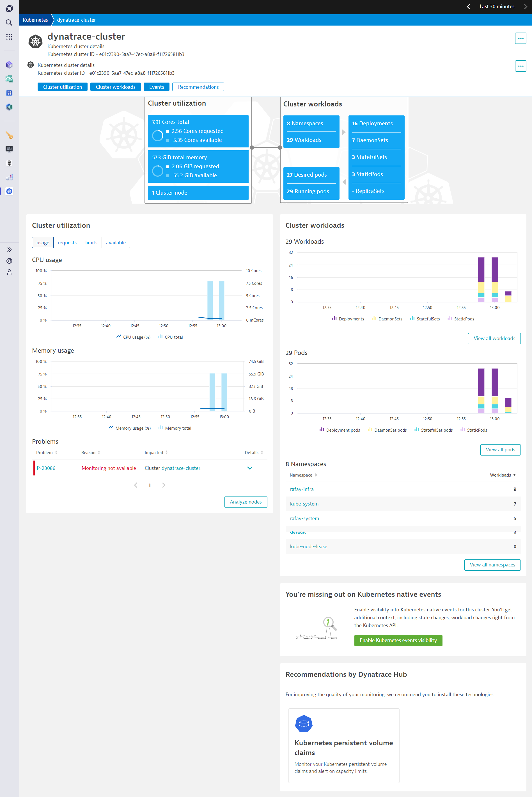Open the Dynatrace logo home icon
This screenshot has width=532, height=797.
[x=9, y=8]
